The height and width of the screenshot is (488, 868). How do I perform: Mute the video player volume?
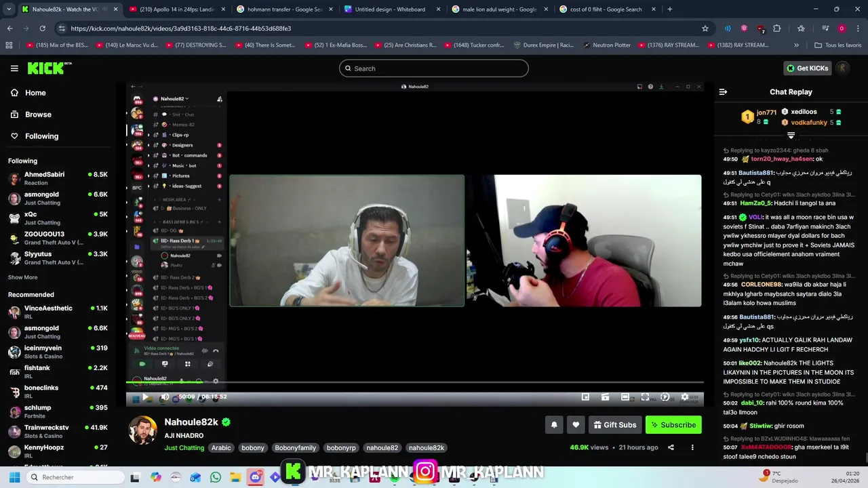pyautogui.click(x=164, y=397)
